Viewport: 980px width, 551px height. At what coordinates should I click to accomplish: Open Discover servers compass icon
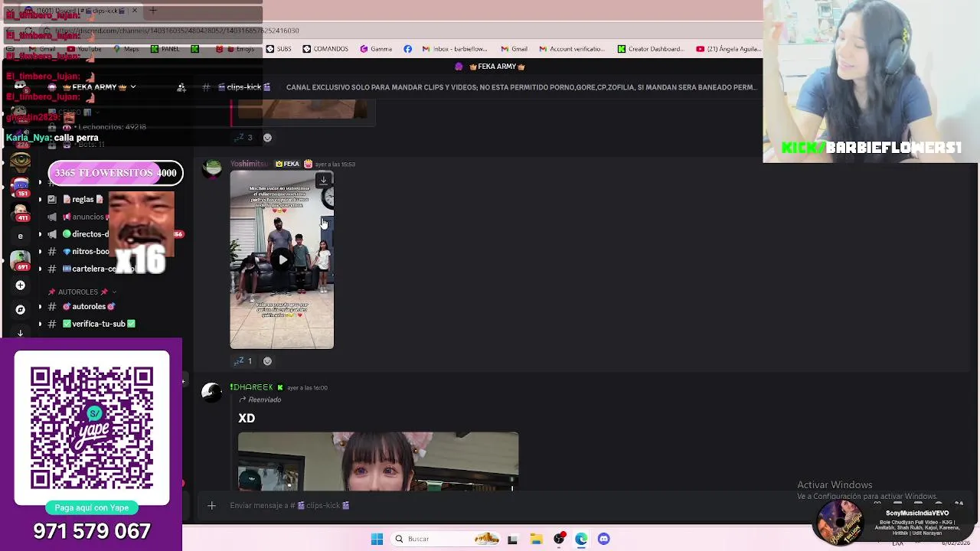pyautogui.click(x=20, y=309)
